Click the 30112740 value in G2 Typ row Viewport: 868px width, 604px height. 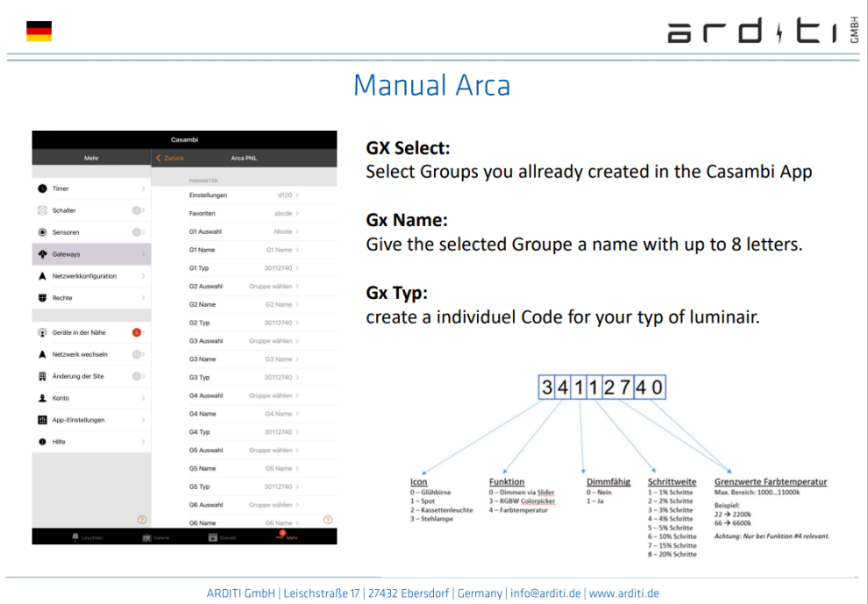278,323
